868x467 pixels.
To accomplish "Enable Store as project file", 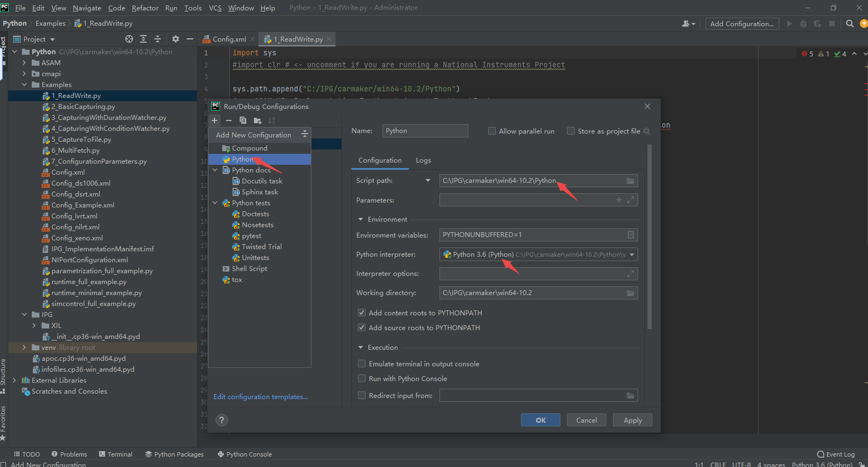I will 571,131.
